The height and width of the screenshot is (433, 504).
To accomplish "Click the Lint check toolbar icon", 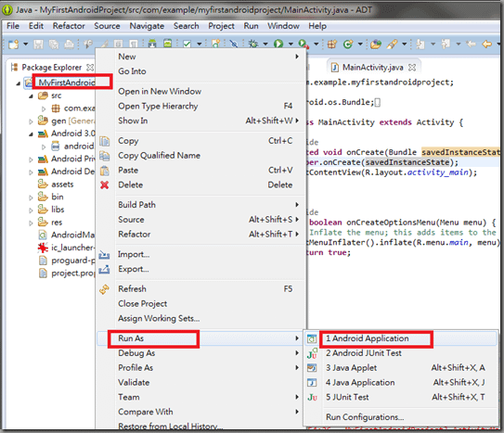I will tap(187, 44).
